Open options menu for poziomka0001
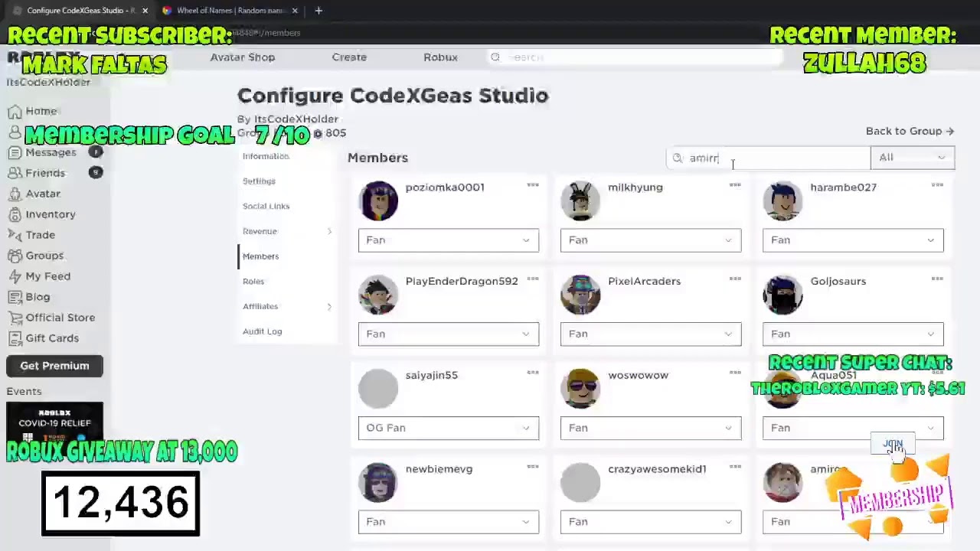The width and height of the screenshot is (980, 551). [533, 185]
